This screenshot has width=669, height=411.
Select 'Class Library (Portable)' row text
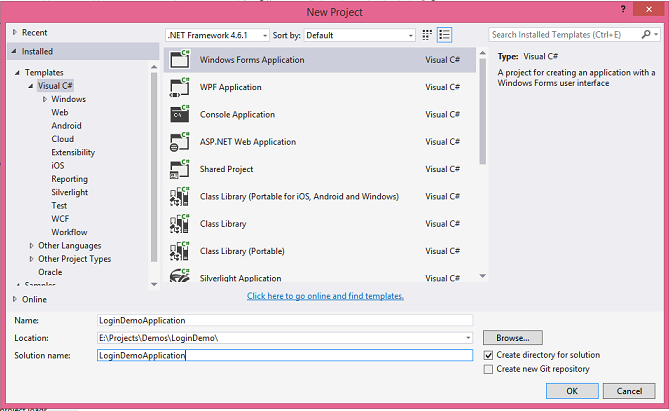point(242,251)
